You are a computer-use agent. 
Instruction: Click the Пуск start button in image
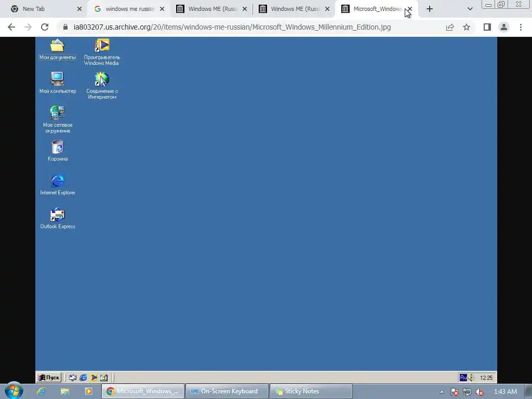click(x=49, y=377)
